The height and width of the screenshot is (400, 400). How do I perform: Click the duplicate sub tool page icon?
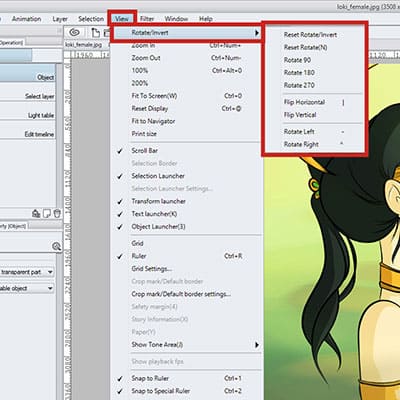tap(47, 213)
